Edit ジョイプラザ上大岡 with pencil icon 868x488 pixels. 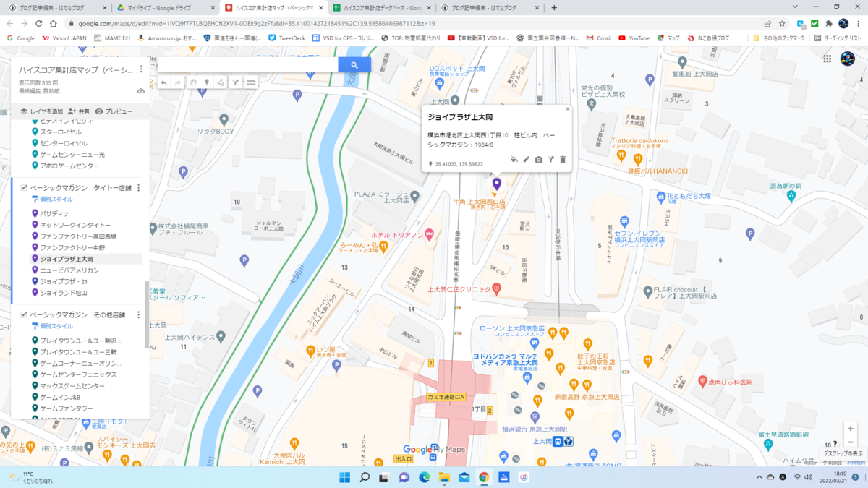pyautogui.click(x=527, y=160)
